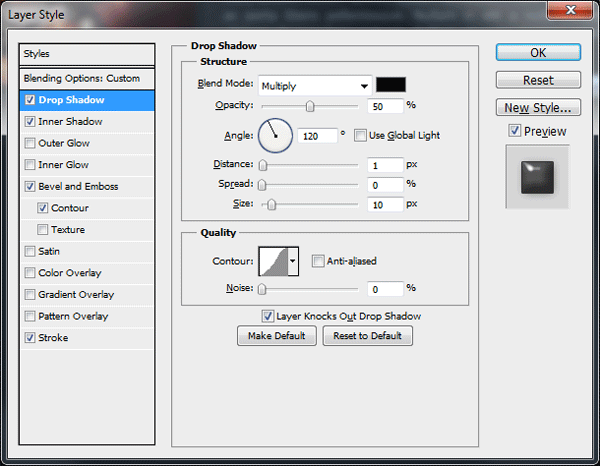Image resolution: width=600 pixels, height=466 pixels.
Task: Enable Use Global Light checkbox
Action: coord(360,135)
